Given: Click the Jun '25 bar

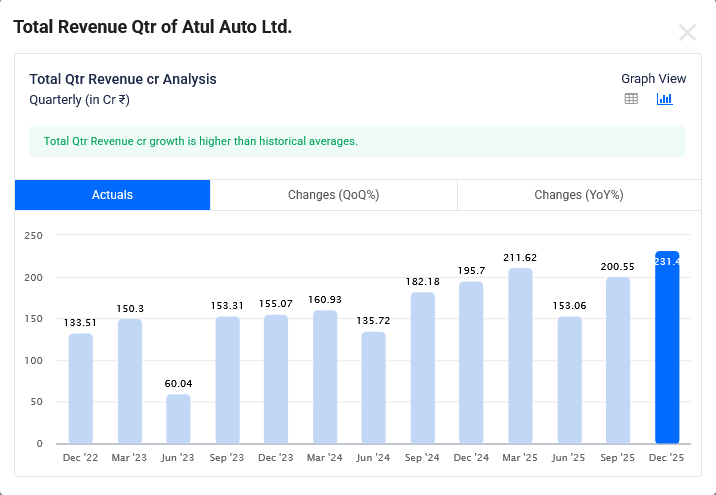Looking at the screenshot, I should (x=569, y=380).
